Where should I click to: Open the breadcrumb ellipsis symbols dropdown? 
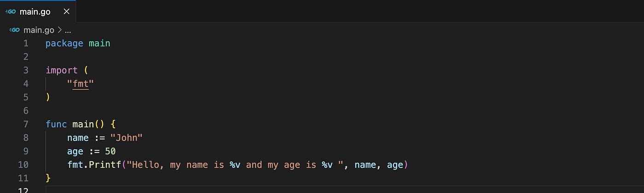coord(68,31)
